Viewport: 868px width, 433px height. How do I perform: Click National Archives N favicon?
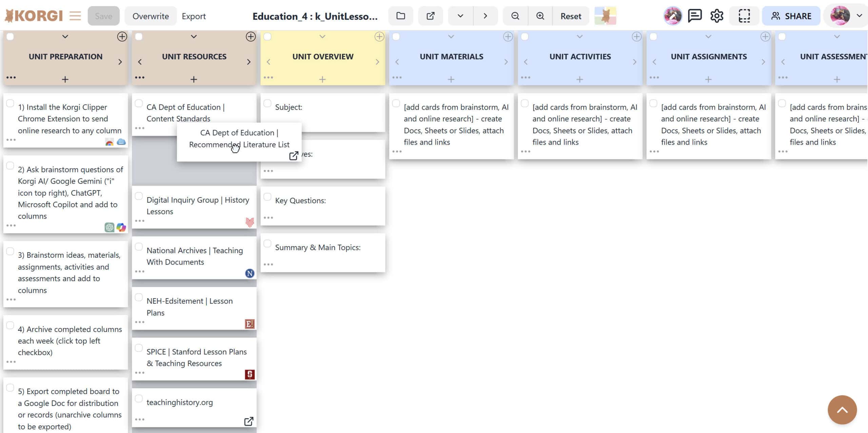click(x=250, y=273)
